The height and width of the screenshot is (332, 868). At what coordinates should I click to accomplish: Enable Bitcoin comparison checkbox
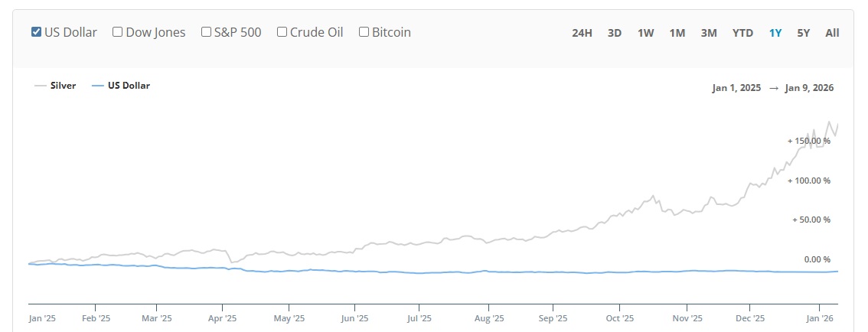tap(364, 32)
